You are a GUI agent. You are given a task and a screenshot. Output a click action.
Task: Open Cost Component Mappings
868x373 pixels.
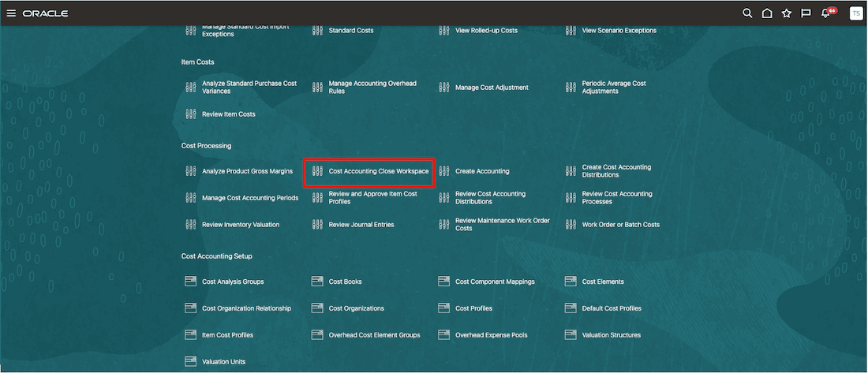pos(495,282)
